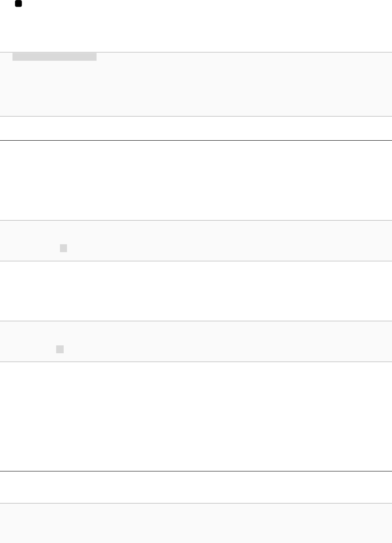This screenshot has height=543, width=392.
Task: Click the top border of the bottom shaded panel
Action: point(196,503)
